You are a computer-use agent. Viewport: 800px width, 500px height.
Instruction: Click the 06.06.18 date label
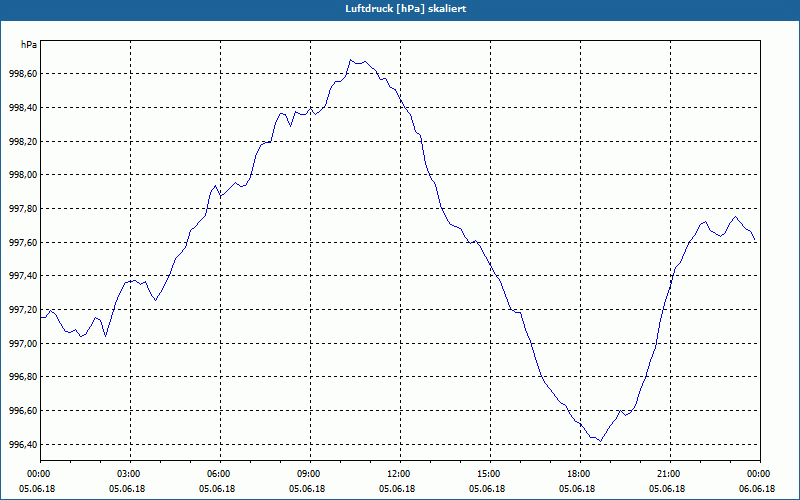[757, 489]
